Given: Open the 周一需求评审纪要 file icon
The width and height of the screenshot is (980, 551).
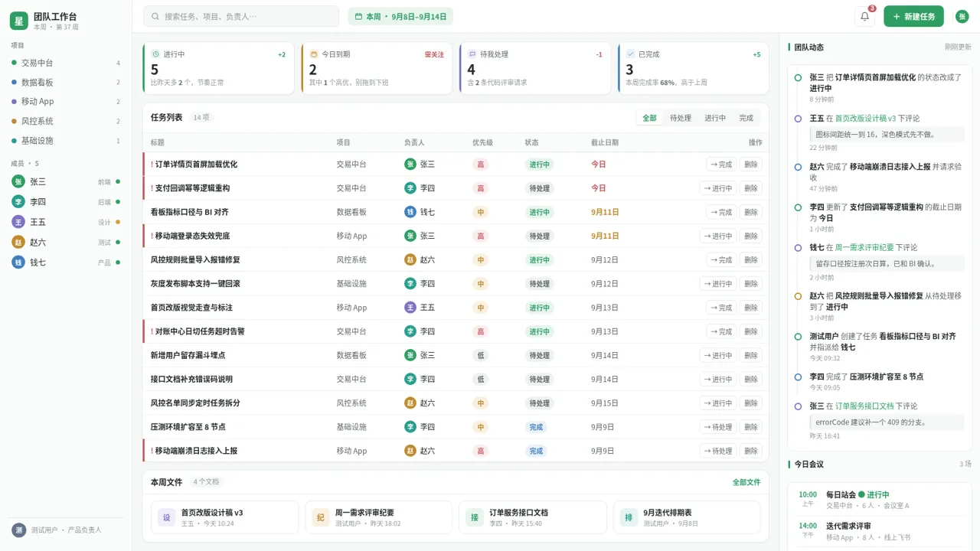Looking at the screenshot, I should [x=321, y=517].
